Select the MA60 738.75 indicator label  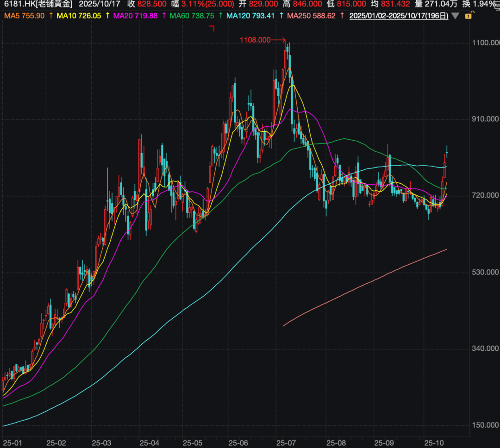[192, 16]
